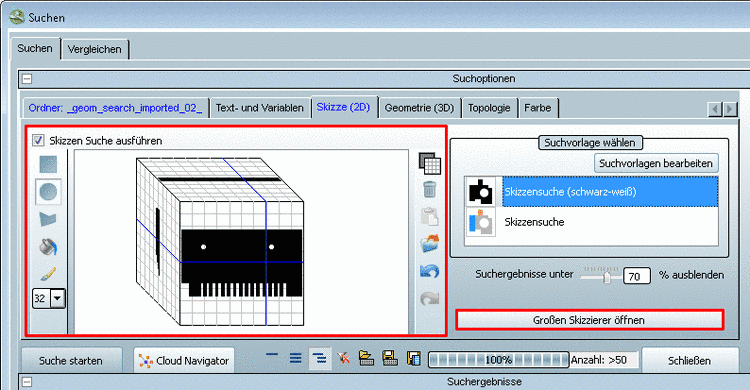Open the Ordner: _geom_search_imported_02_ tab
Image resolution: width=750 pixels, height=390 pixels.
pyautogui.click(x=115, y=108)
